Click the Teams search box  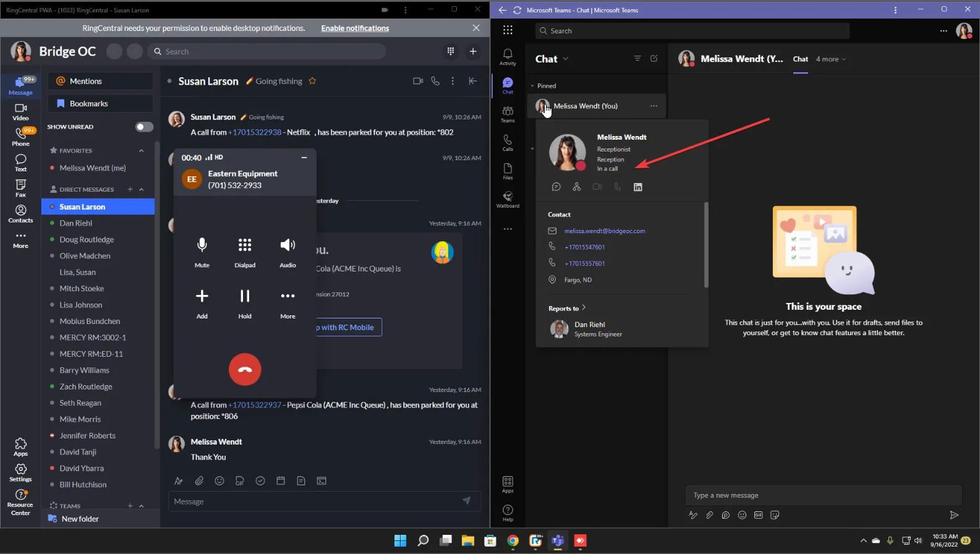(x=692, y=31)
